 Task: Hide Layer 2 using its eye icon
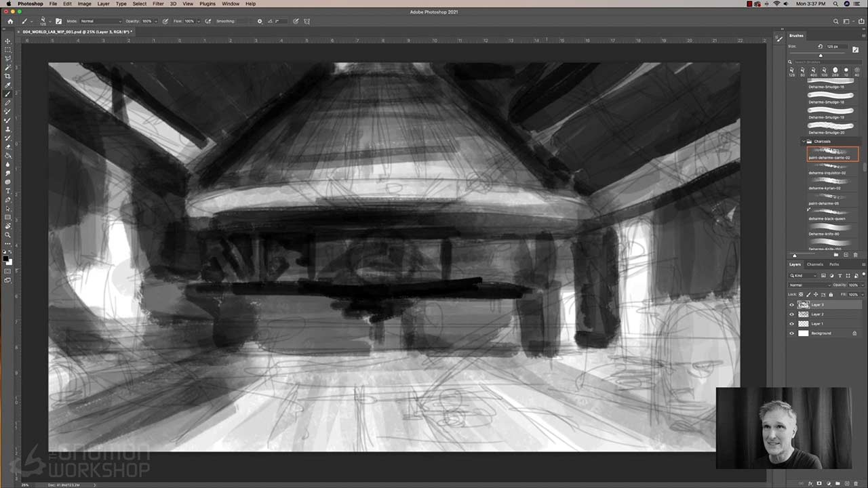[x=791, y=314]
